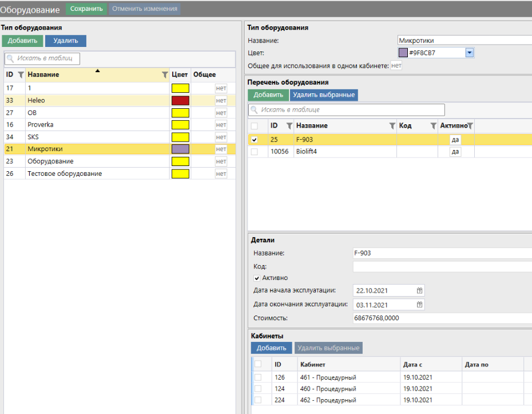The width and height of the screenshot is (532, 414).
Task: Open the ID column filter in equipment types table
Action: point(21,74)
